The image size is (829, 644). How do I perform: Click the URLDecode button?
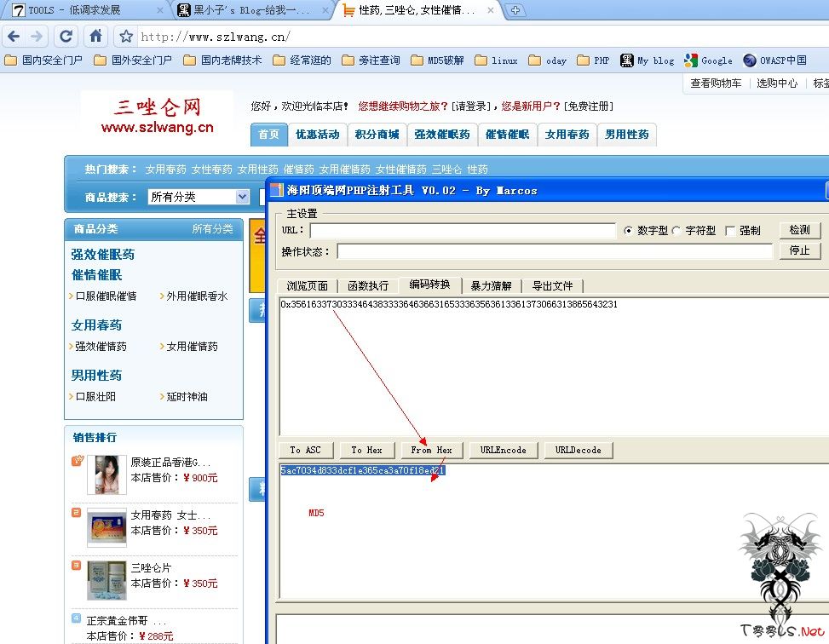(x=579, y=450)
